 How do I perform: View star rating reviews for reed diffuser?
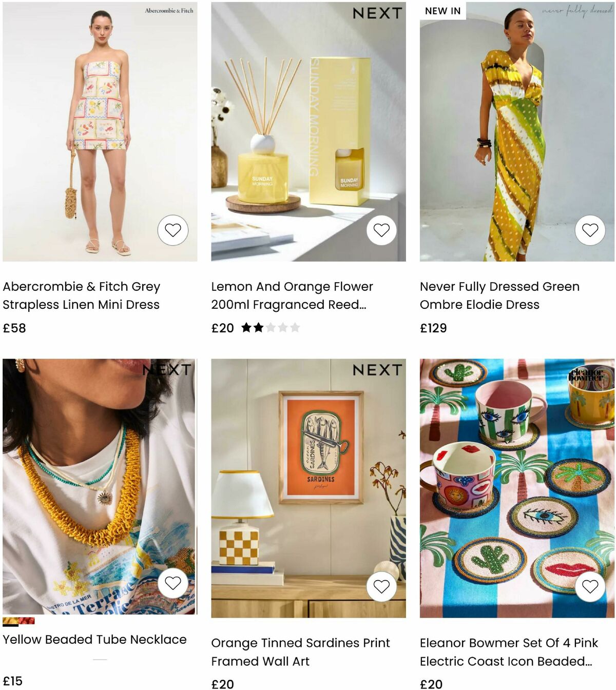pyautogui.click(x=271, y=327)
